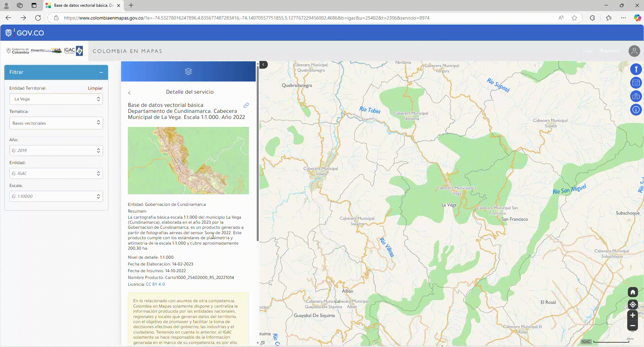Collapse the Filtrar panel with minus
644x347 pixels.
(101, 72)
